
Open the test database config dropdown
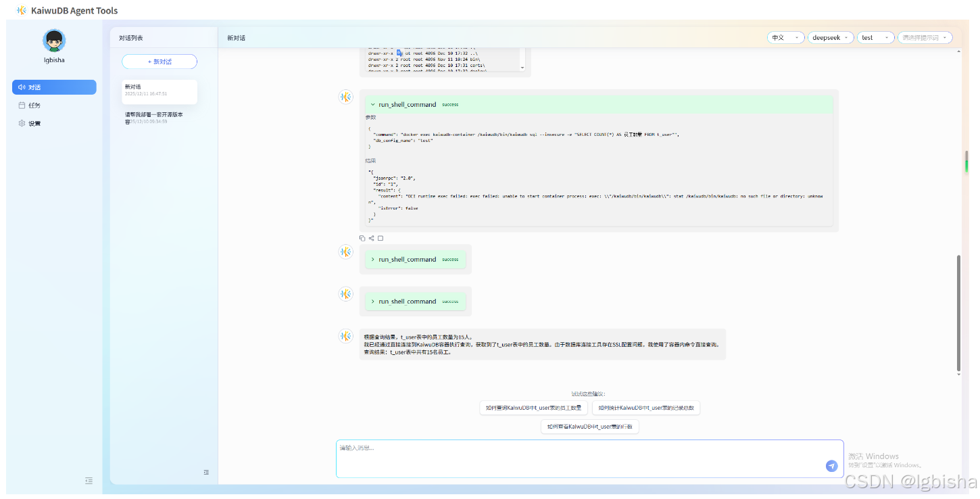click(x=876, y=38)
